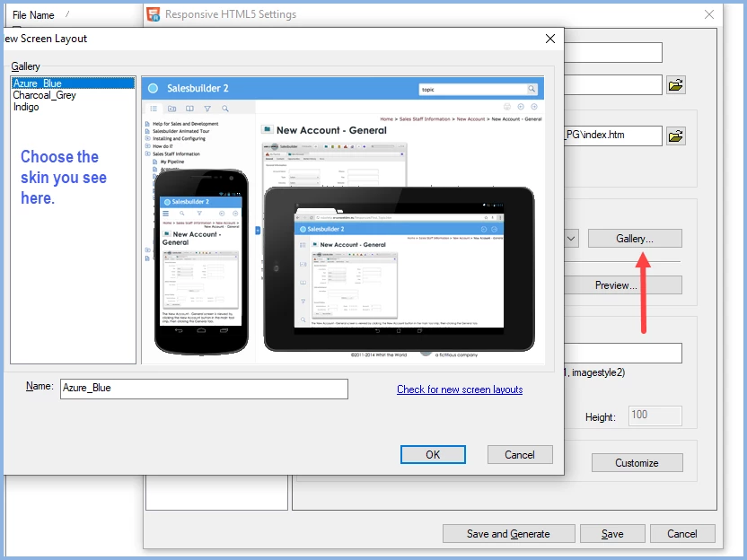747x560 pixels.
Task: Click the topmost empty text field in settings
Action: coord(613,52)
